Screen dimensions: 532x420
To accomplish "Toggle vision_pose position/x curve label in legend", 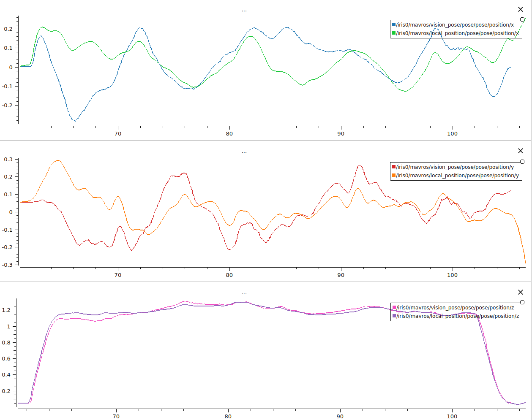I will [x=455, y=25].
